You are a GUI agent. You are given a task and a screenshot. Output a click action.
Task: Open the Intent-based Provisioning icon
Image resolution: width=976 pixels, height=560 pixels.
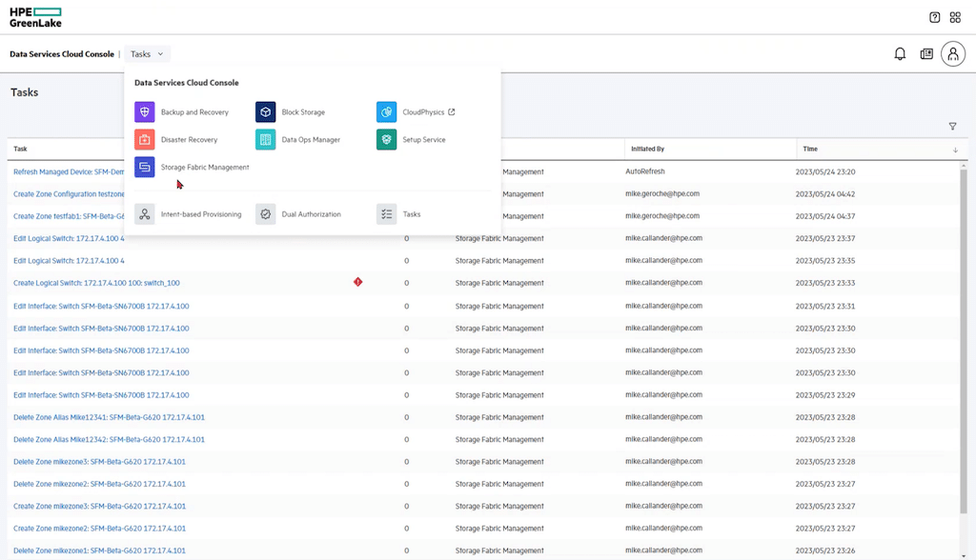point(145,214)
